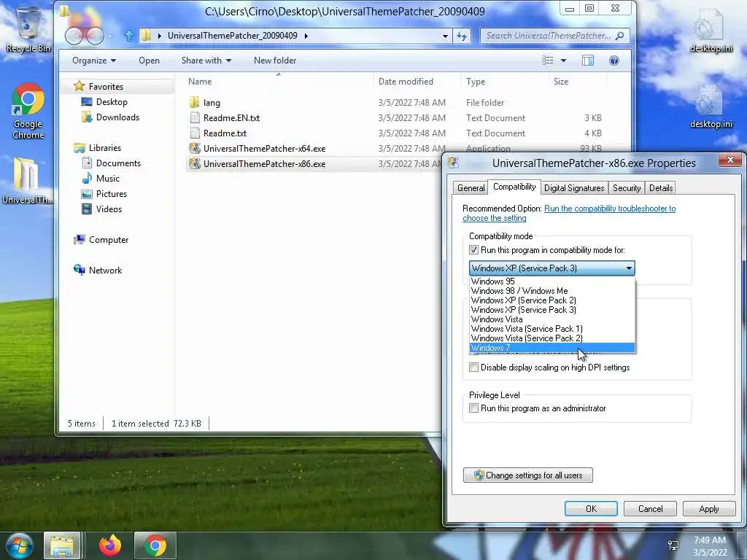Choose Windows Vista (Service Pack 2) option
747x560 pixels.
pyautogui.click(x=552, y=338)
